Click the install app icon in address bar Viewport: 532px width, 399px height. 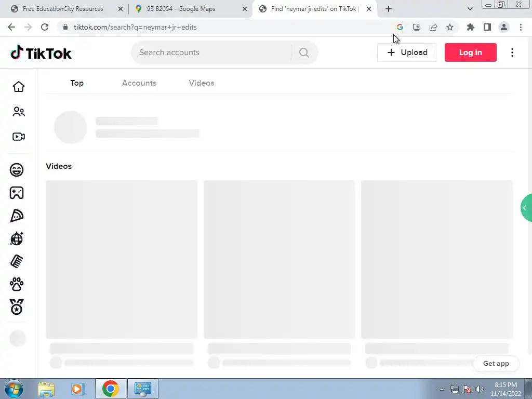[417, 27]
